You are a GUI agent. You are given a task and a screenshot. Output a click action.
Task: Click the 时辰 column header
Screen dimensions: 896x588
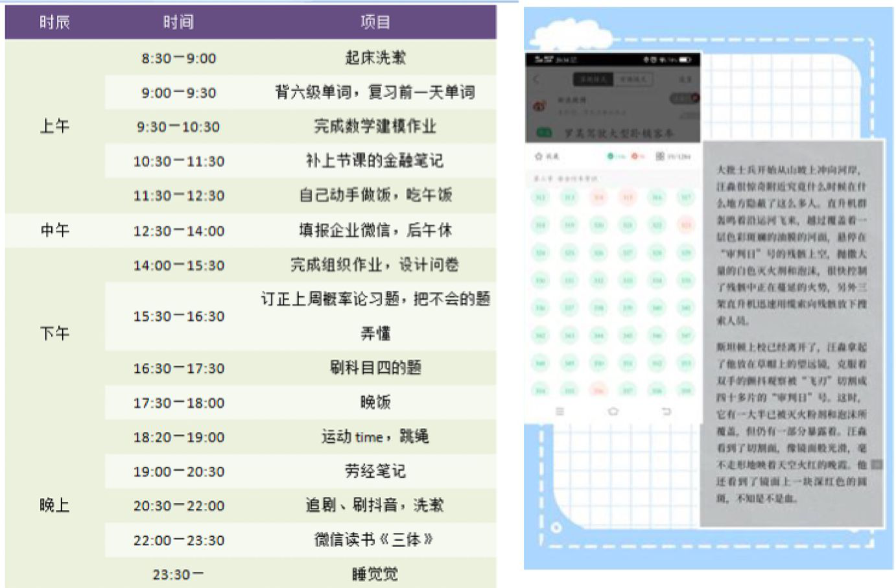pyautogui.click(x=54, y=23)
